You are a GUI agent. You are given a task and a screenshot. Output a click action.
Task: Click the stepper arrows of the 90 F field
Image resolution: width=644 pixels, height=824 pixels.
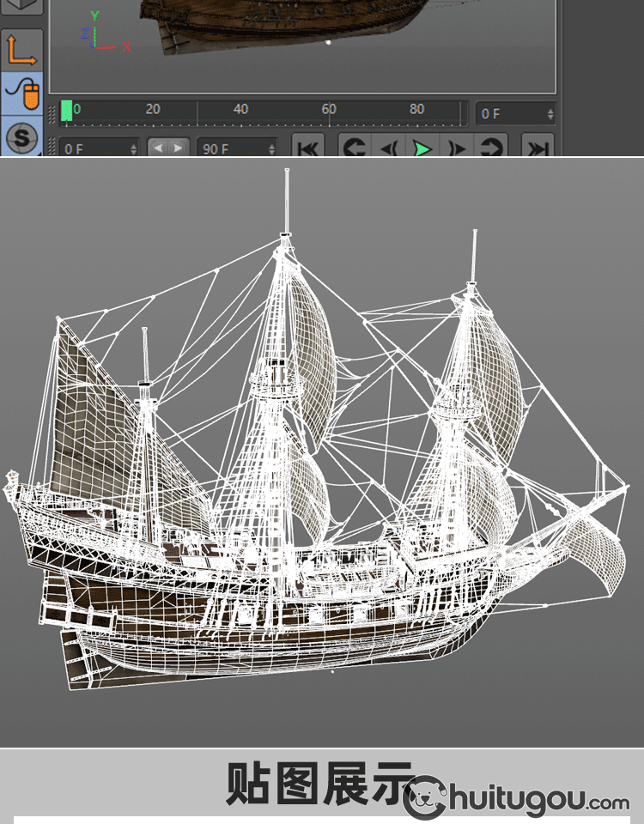tap(271, 148)
